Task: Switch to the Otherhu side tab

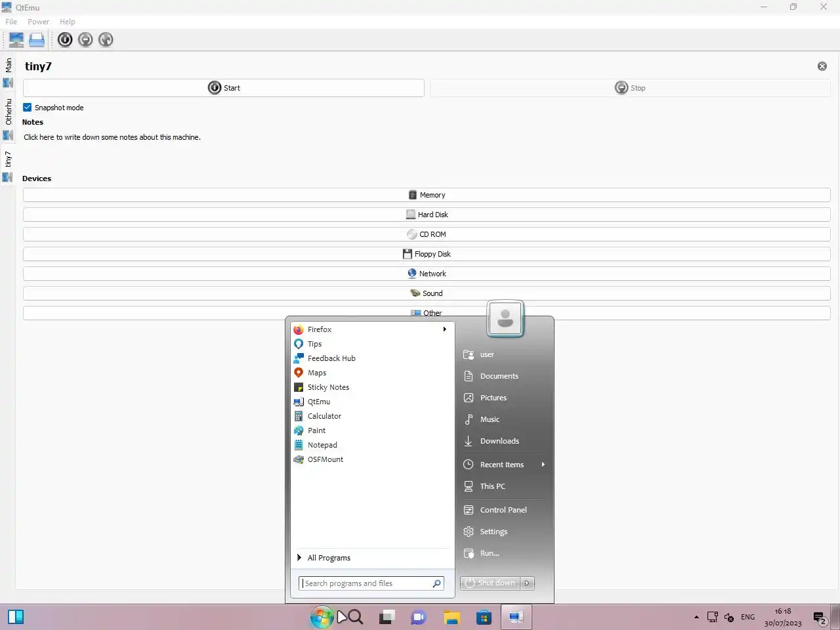Action: point(8,118)
